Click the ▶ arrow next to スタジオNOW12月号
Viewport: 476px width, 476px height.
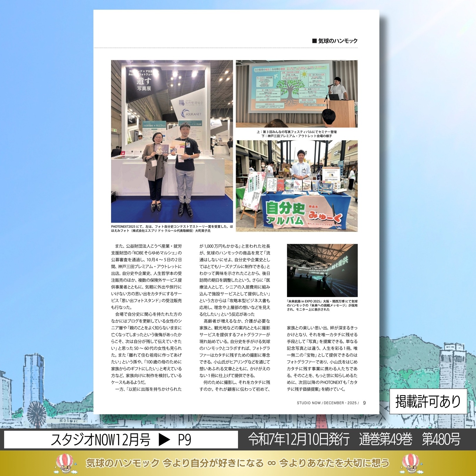click(164, 440)
